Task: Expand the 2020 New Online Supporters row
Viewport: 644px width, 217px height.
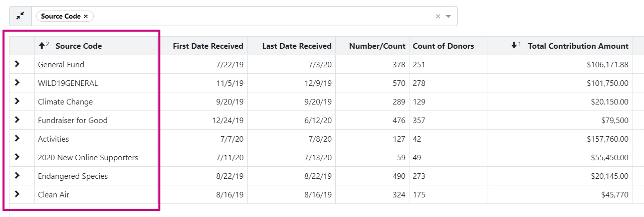Action: click(18, 157)
